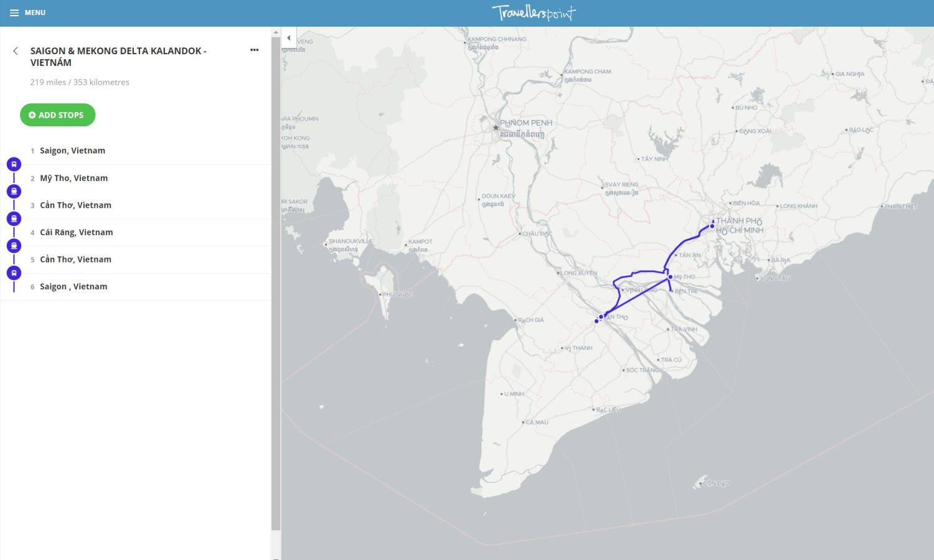This screenshot has height=560, width=934.
Task: Click the boat icon below Cái Răng
Action: 14,246
